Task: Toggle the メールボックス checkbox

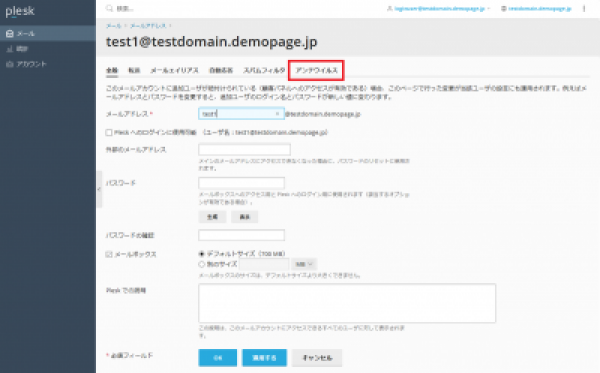Action: click(x=109, y=254)
